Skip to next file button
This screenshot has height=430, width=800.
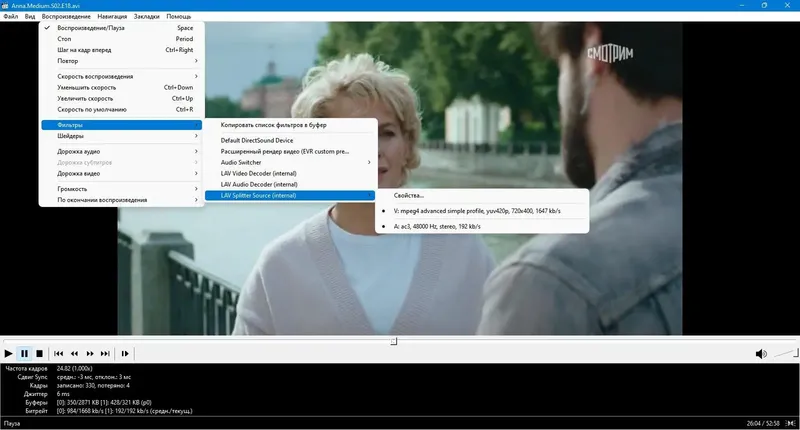tap(105, 353)
